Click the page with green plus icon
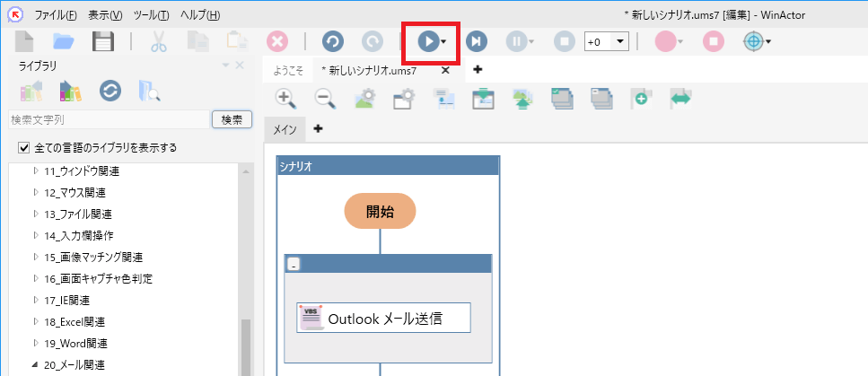Screen dimensions: 868x376 (x=641, y=99)
